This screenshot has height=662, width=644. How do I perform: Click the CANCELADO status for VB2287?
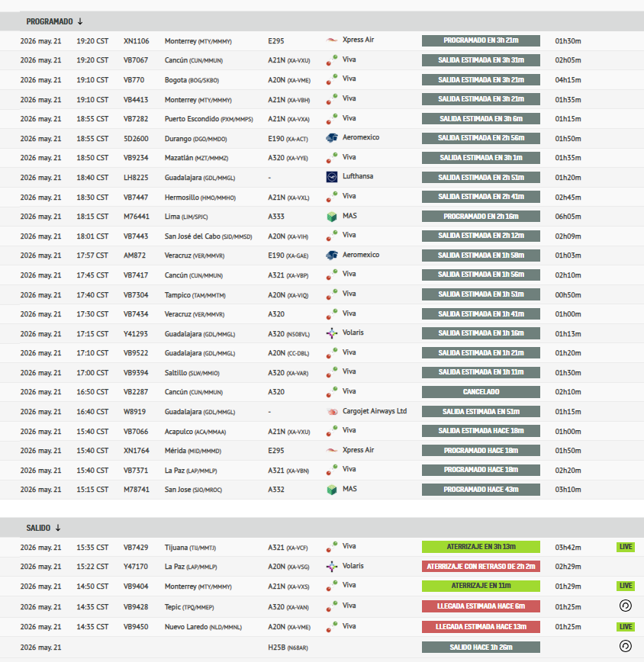(481, 392)
